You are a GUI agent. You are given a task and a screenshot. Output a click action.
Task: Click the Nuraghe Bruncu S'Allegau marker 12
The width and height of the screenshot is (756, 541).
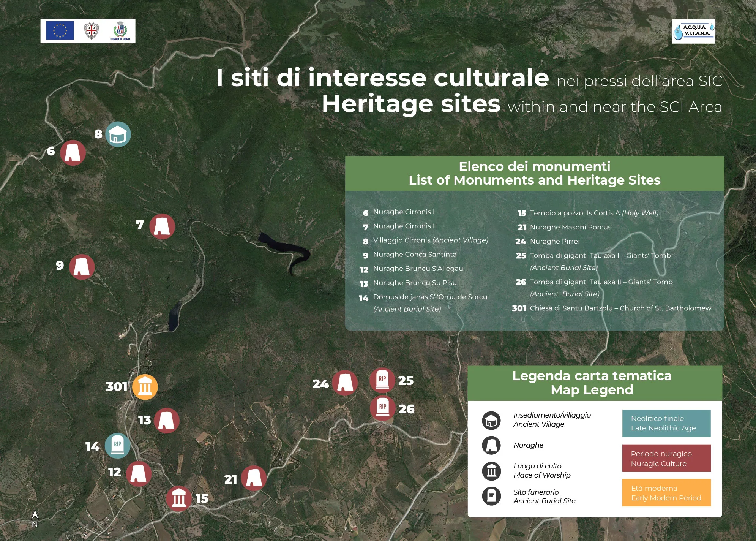139,474
